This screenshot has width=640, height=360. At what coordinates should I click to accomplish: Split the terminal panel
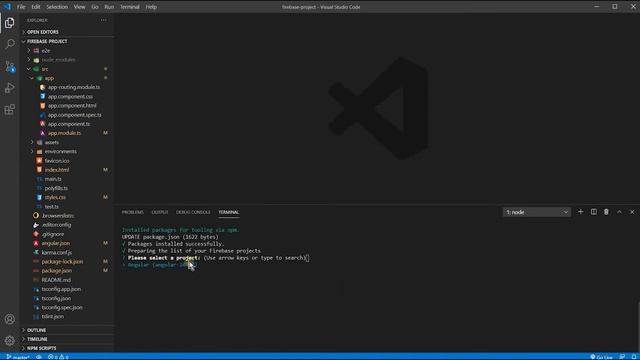(593, 212)
